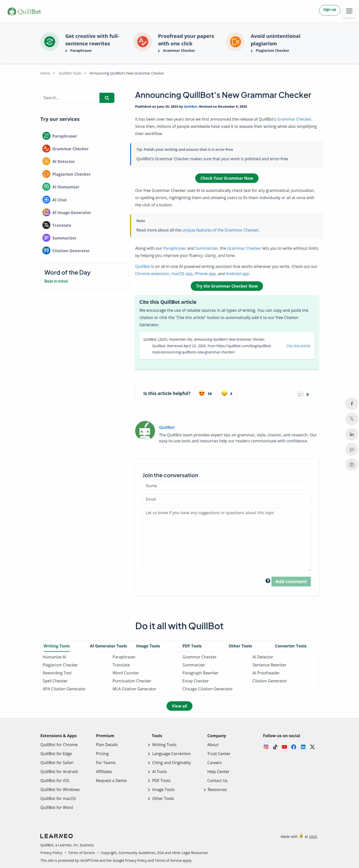Expand Resources in Company footer column
359x868 pixels.
pos(217,789)
